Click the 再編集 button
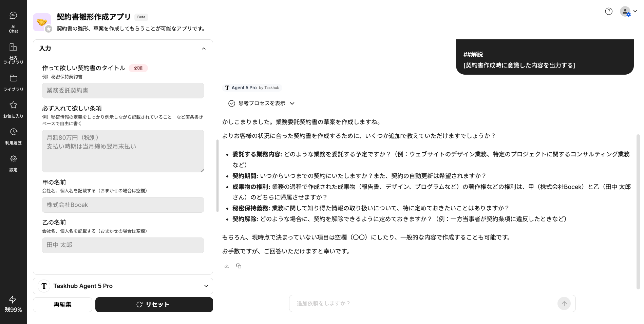 (x=62, y=305)
